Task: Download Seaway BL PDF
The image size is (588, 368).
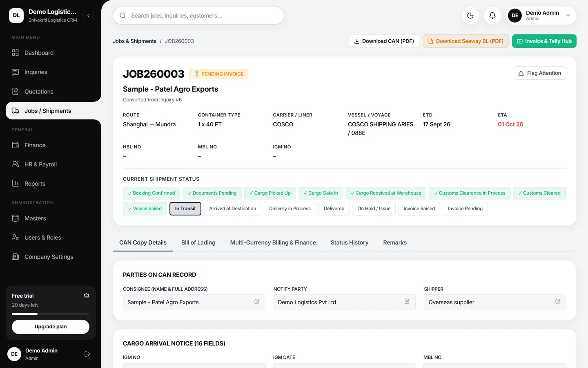Action: (465, 41)
